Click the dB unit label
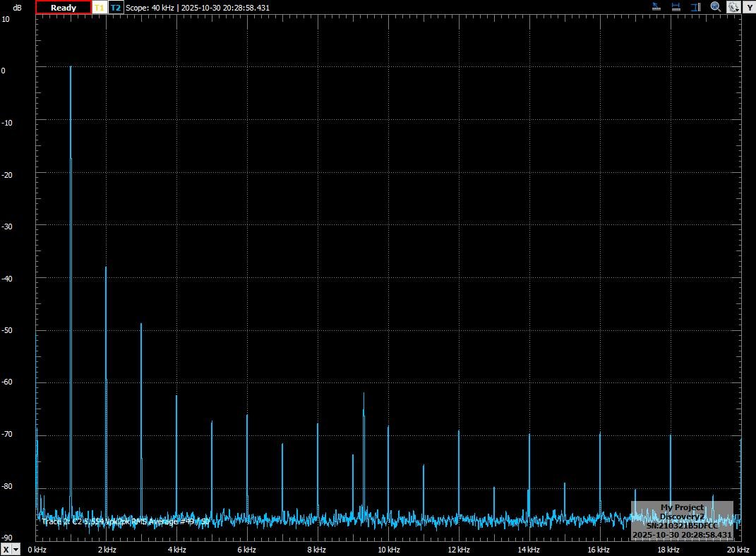This screenshot has height=556, width=756. [x=17, y=8]
